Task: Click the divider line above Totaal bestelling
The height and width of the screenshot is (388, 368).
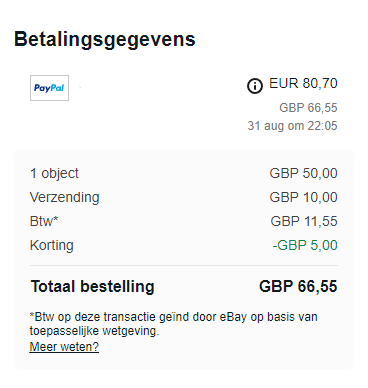Action: pyautogui.click(x=184, y=266)
